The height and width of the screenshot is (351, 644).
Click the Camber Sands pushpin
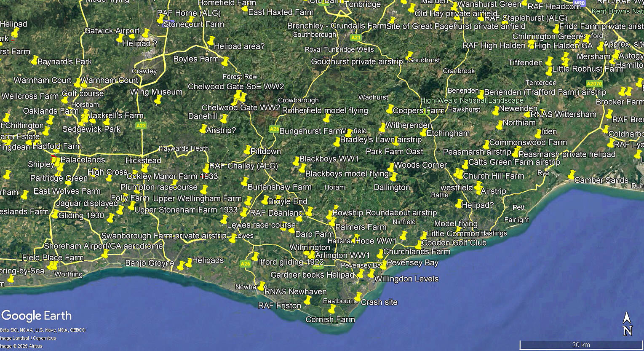click(571, 175)
